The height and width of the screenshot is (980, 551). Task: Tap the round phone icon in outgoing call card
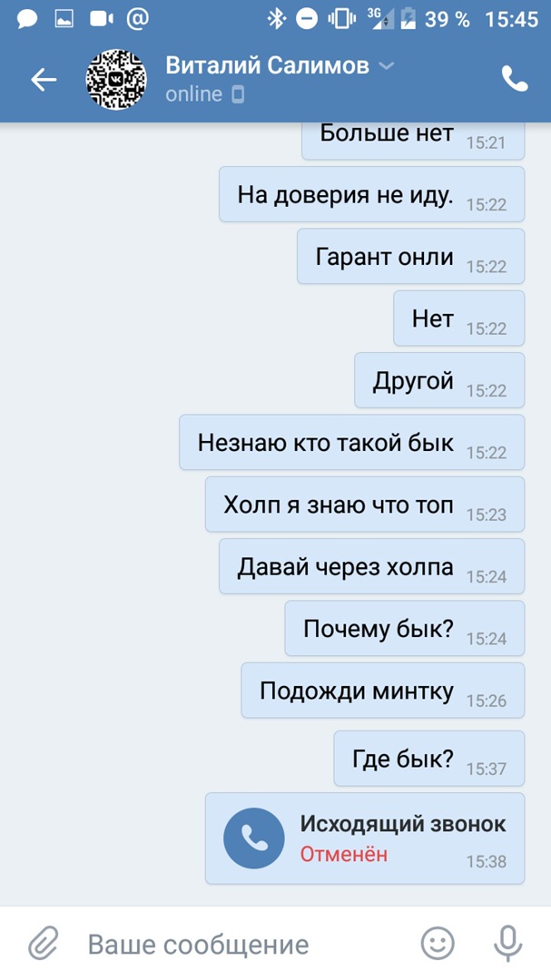coord(254,838)
